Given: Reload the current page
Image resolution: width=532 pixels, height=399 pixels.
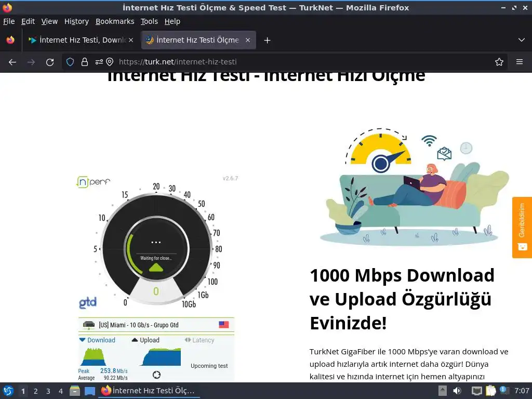Looking at the screenshot, I should (50, 62).
